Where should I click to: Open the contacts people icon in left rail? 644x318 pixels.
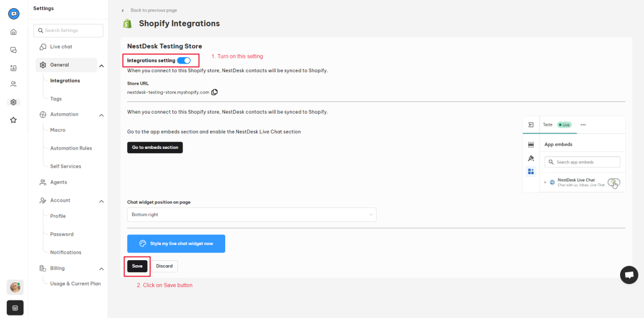point(14,84)
